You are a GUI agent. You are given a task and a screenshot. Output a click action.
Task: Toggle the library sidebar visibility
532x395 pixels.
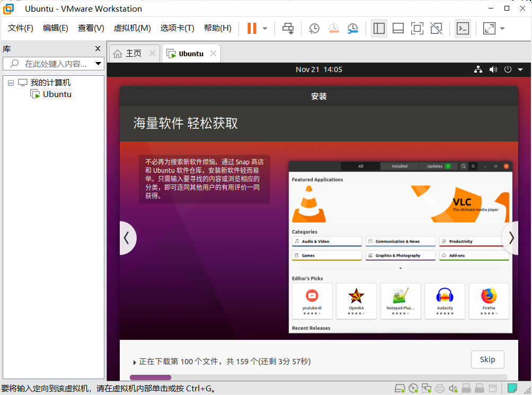tap(379, 28)
